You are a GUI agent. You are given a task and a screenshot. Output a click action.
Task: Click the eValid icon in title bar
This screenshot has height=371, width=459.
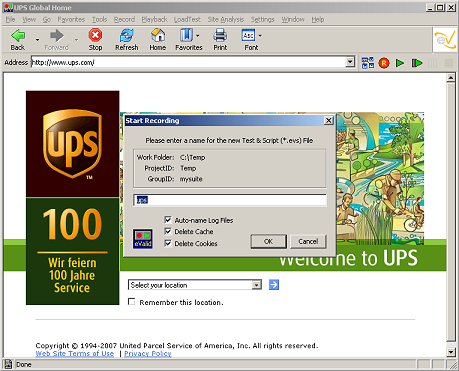click(x=8, y=8)
